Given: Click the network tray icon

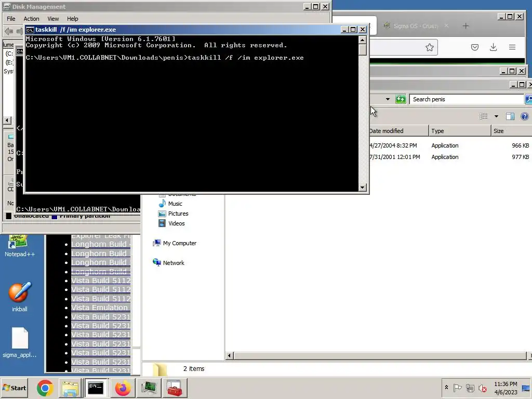Looking at the screenshot, I should (x=470, y=388).
